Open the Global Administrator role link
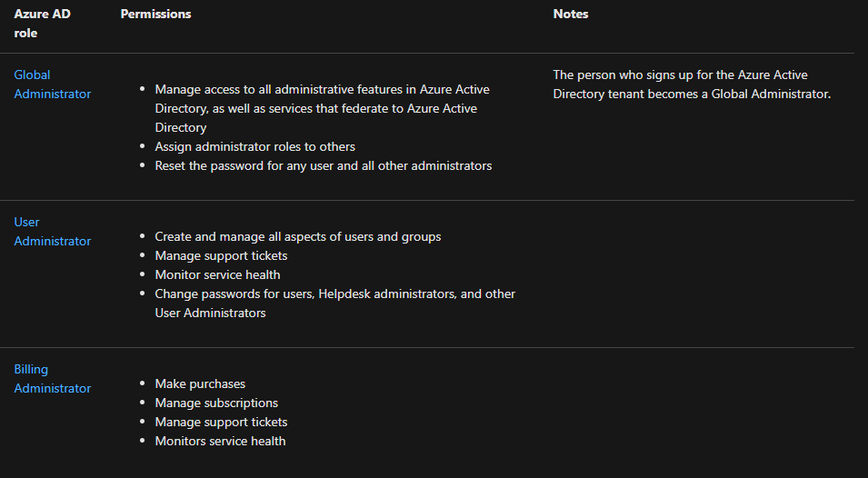This screenshot has width=868, height=478. pyautogui.click(x=52, y=85)
